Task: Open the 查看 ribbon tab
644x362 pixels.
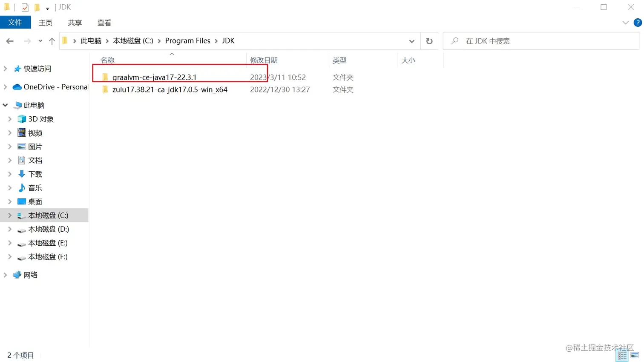Action: [104, 23]
